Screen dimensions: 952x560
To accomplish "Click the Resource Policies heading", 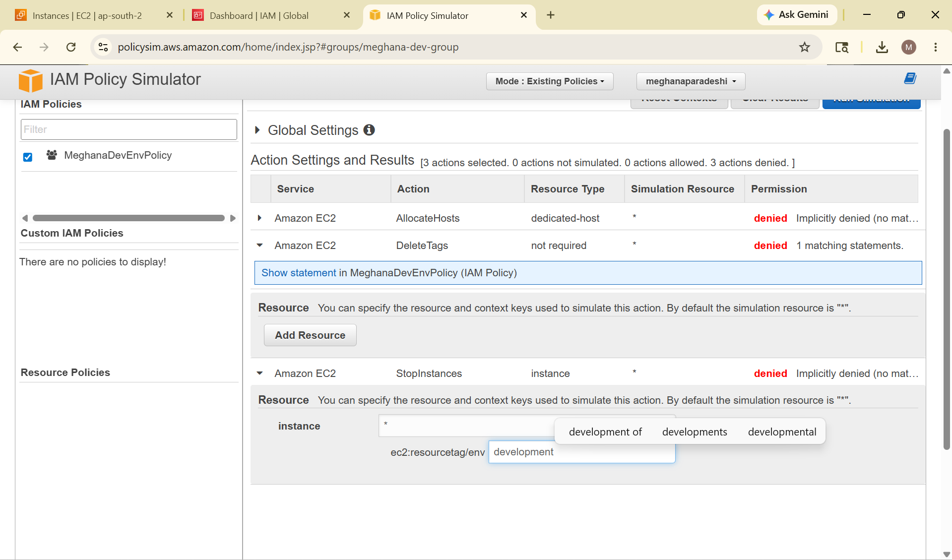I will point(65,373).
